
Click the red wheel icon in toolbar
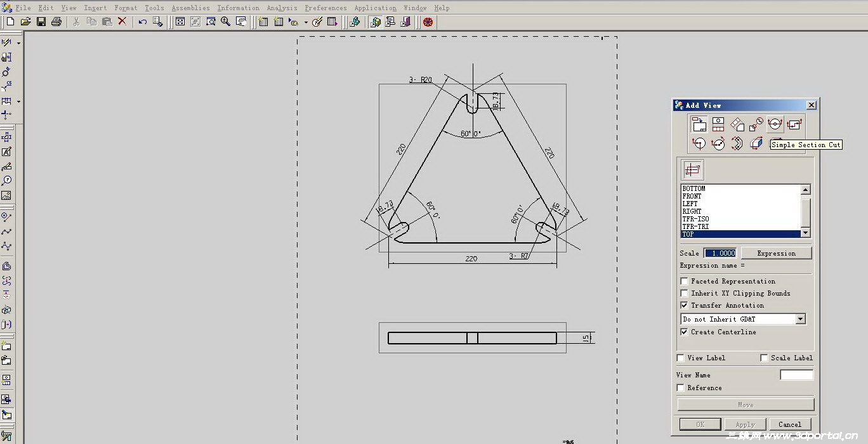[x=428, y=22]
